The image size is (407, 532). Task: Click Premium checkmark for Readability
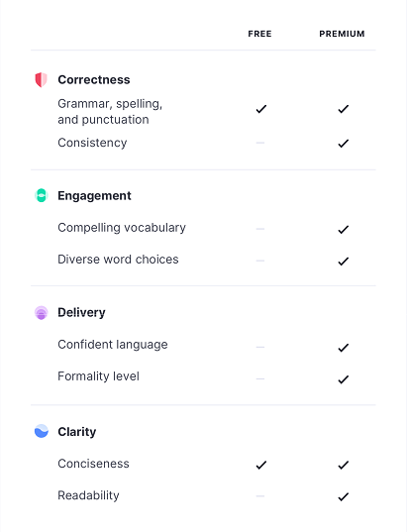[344, 496]
